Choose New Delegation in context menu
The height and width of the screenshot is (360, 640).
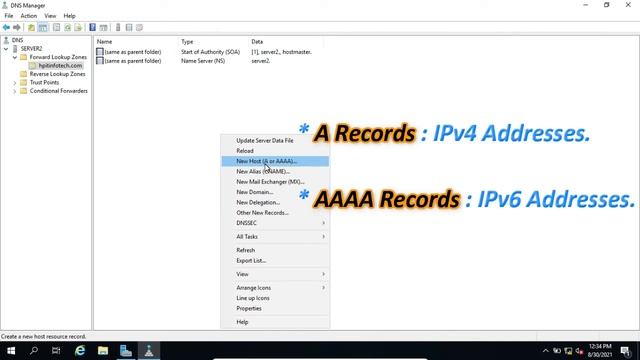tap(275, 202)
